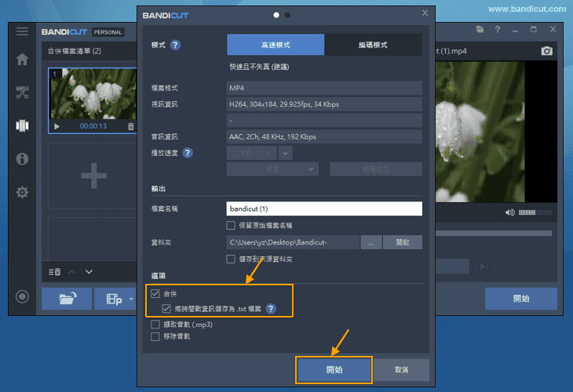Go to first page dot in dialog
The image size is (573, 392).
pyautogui.click(x=276, y=15)
